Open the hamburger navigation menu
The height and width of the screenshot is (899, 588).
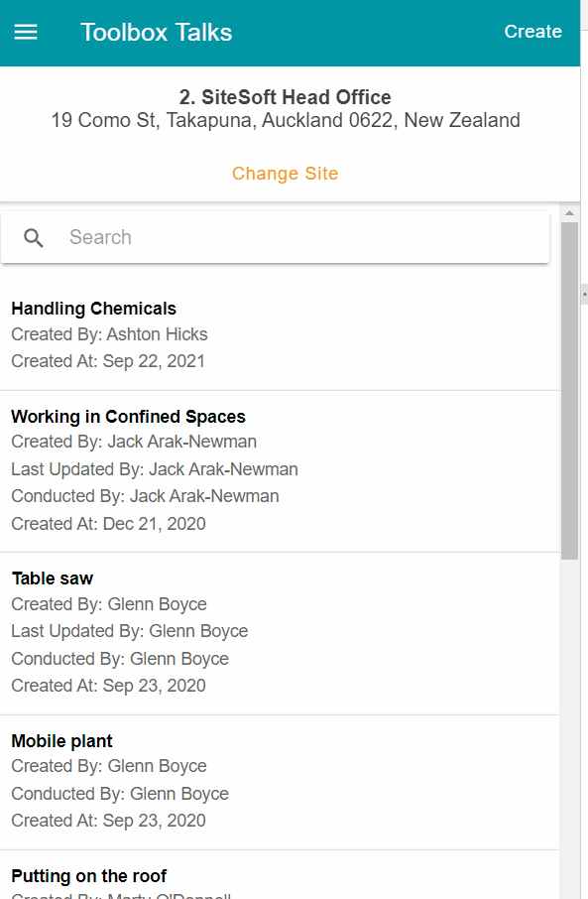coord(26,32)
